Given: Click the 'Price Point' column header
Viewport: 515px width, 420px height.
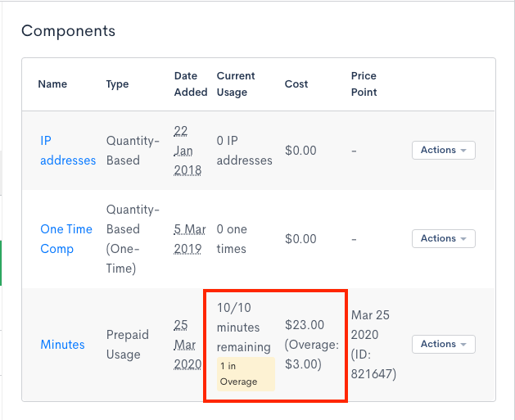Looking at the screenshot, I should 364,84.
